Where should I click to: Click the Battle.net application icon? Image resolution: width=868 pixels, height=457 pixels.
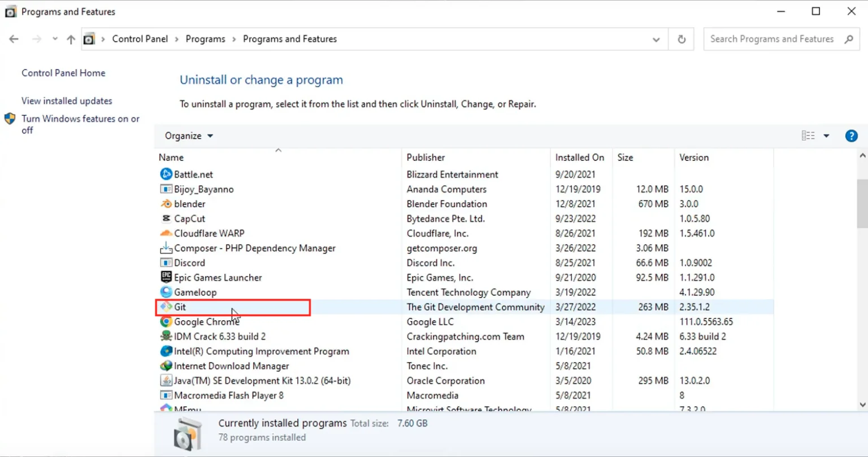point(166,174)
